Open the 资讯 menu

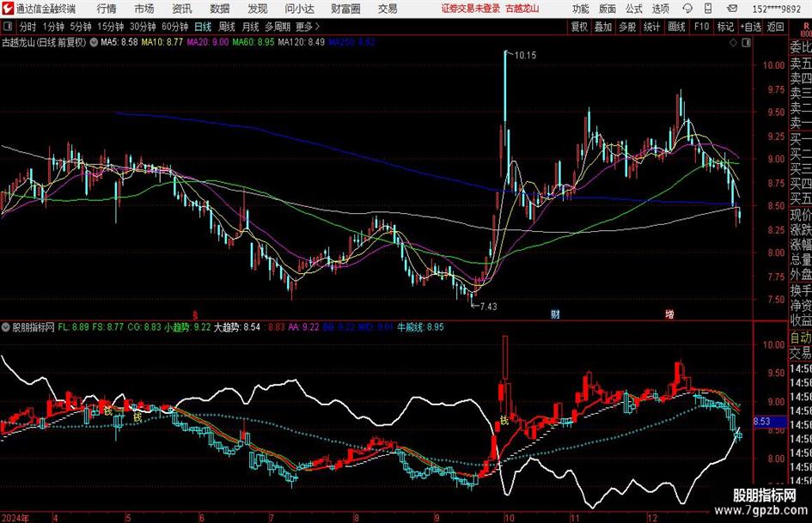tap(182, 9)
